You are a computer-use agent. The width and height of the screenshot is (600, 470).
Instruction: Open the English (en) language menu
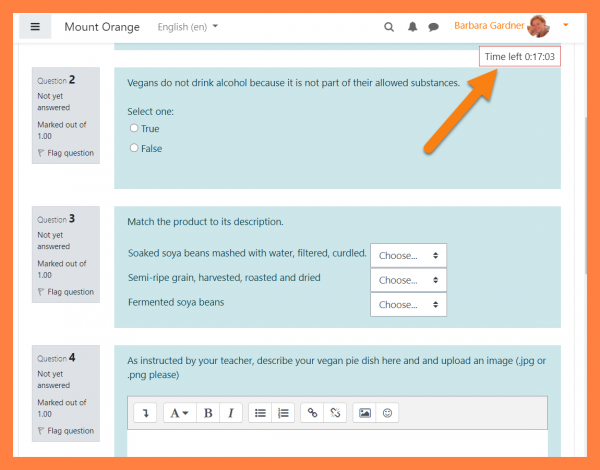188,27
